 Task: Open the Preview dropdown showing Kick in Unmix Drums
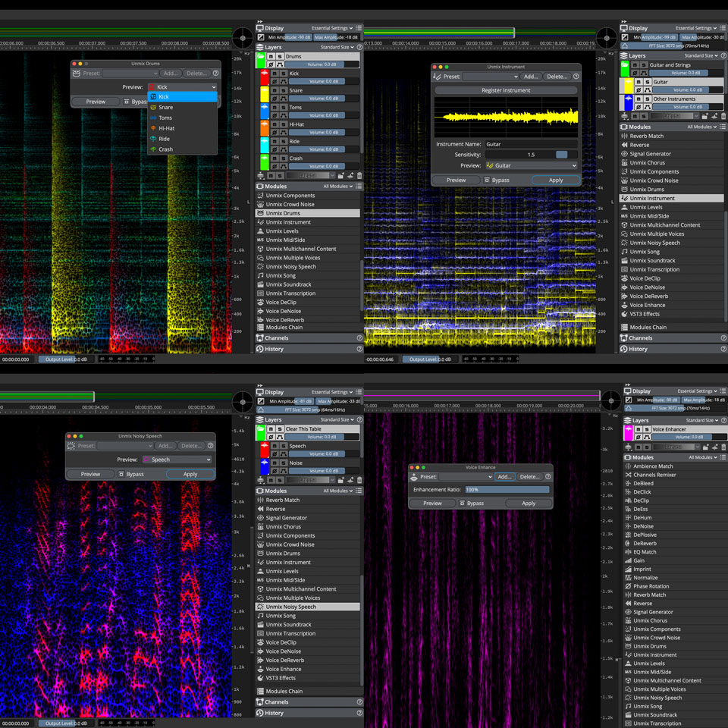[183, 86]
